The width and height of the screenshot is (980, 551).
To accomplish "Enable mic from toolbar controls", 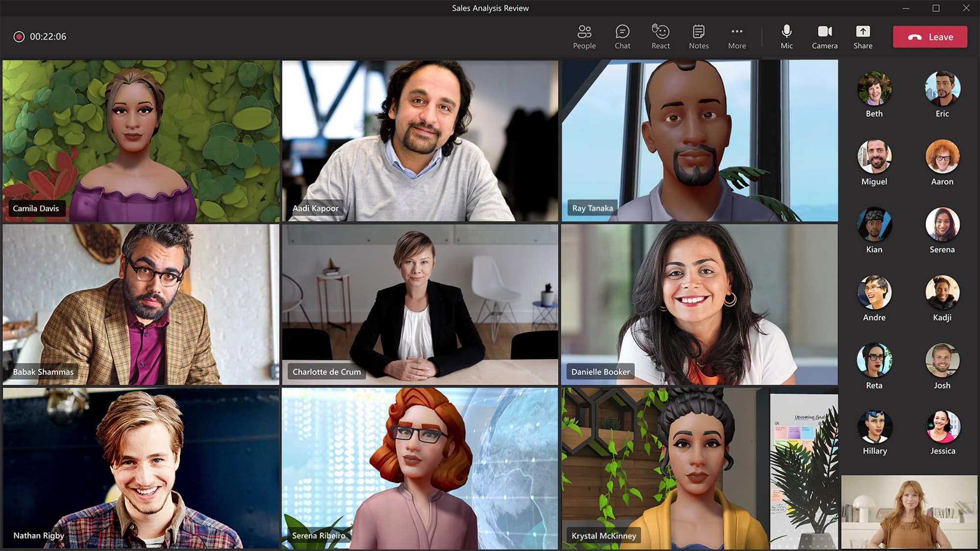I will click(786, 36).
